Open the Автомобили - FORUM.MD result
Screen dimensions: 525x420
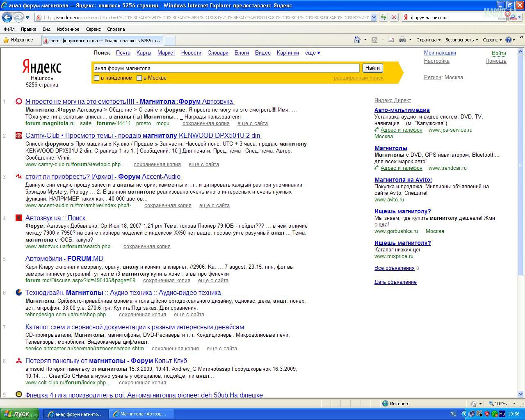click(65, 258)
